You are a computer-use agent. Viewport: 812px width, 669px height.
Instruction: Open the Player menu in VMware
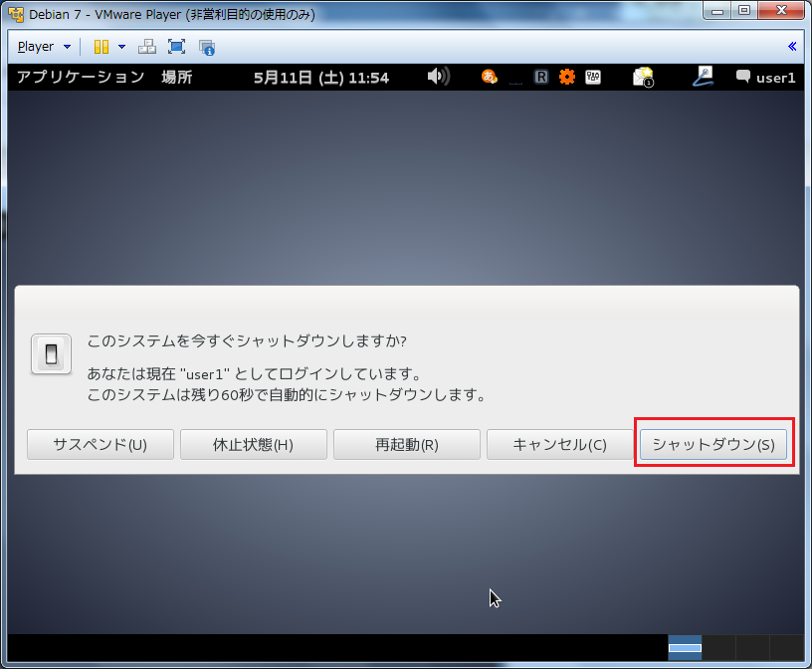[x=44, y=47]
